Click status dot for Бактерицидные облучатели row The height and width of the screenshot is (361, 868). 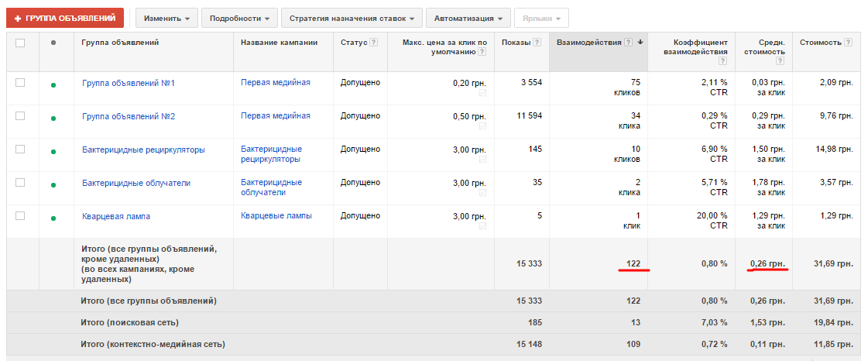click(x=53, y=185)
